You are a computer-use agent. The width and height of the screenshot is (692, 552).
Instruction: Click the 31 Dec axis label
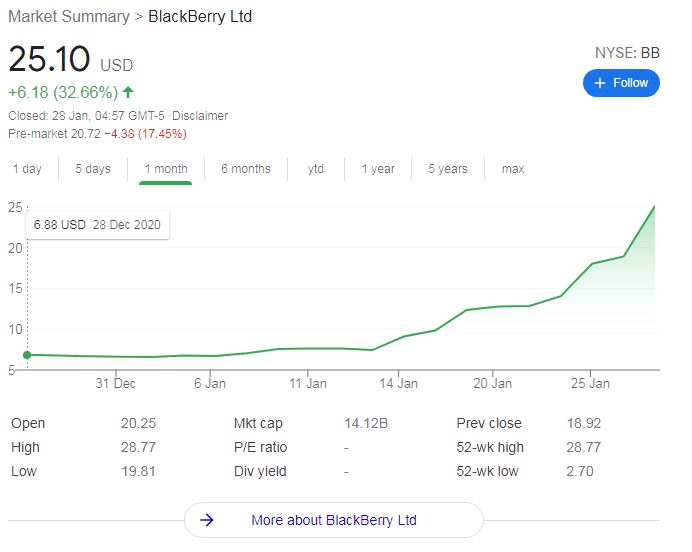tap(116, 383)
